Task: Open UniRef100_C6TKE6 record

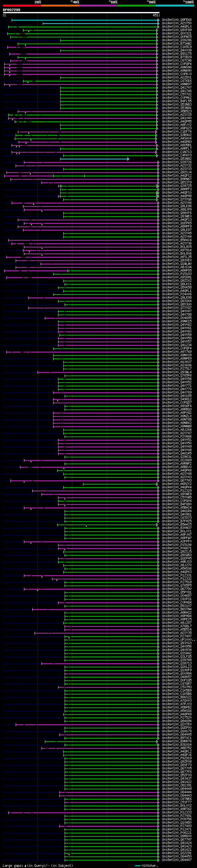Action: tap(177, 81)
